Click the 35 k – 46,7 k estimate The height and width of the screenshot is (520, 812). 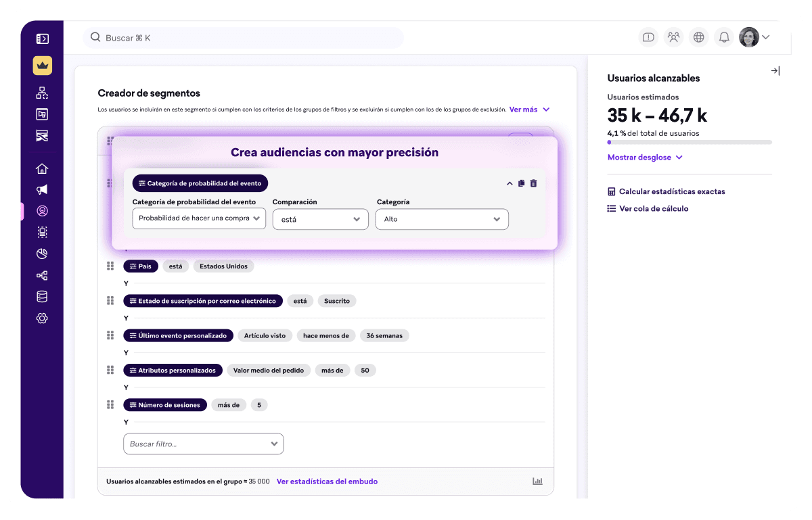pyautogui.click(x=657, y=116)
